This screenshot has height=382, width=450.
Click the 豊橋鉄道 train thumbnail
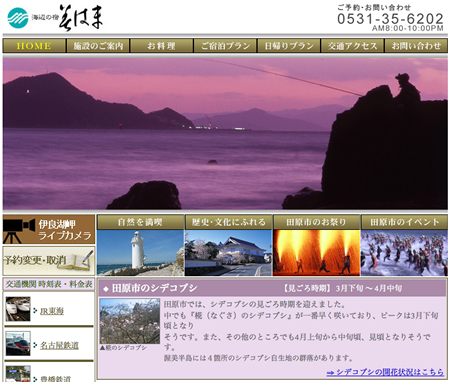(x=18, y=374)
